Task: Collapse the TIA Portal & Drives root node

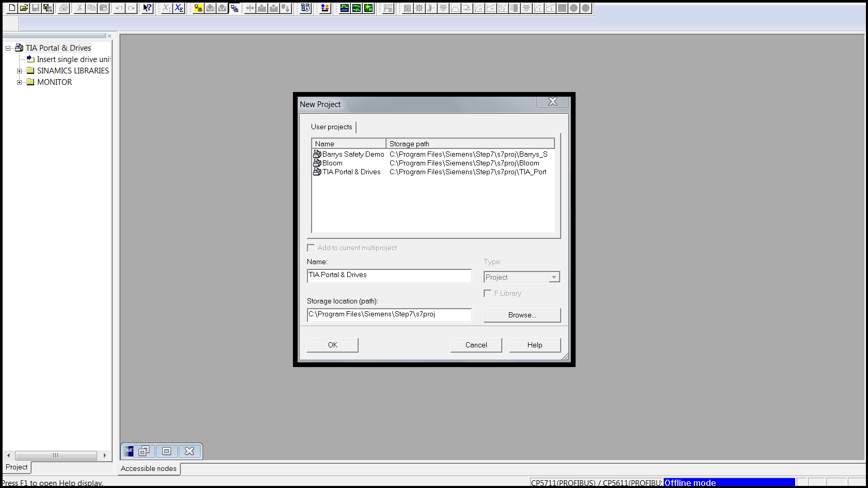Action: click(x=8, y=48)
